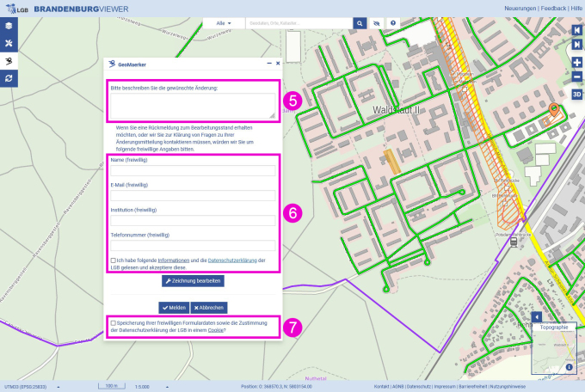This screenshot has height=392, width=585.
Task: Zoom in with the plus button
Action: point(576,62)
